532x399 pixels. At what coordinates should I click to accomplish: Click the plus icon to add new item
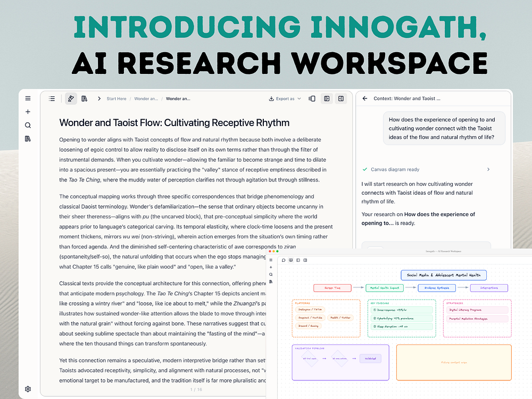click(28, 112)
